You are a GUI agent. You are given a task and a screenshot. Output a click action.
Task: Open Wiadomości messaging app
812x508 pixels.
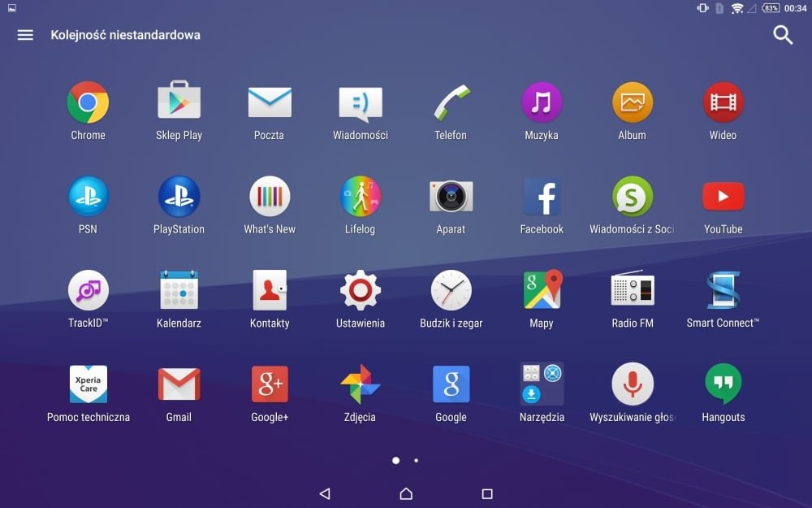pyautogui.click(x=361, y=103)
